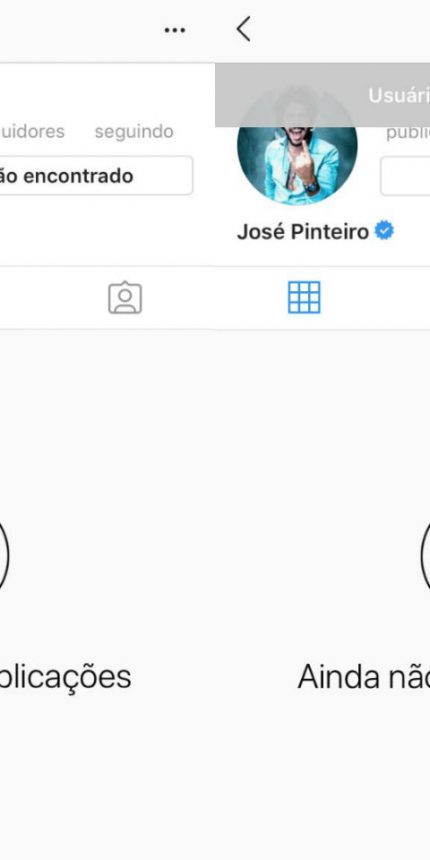Click the empty outlined button beside profile photo

point(405,176)
